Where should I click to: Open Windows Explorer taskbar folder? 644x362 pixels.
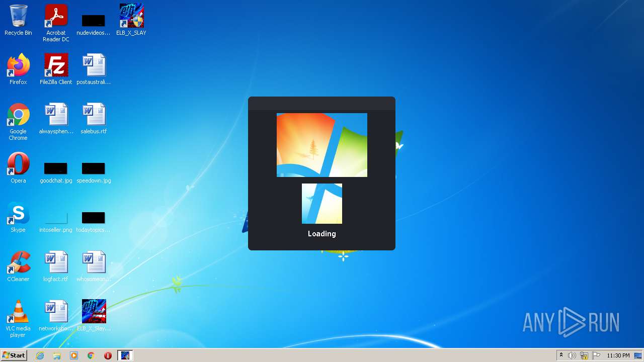click(57, 355)
